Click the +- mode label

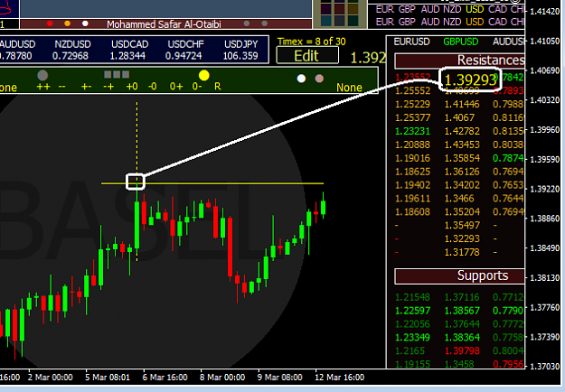pos(86,87)
